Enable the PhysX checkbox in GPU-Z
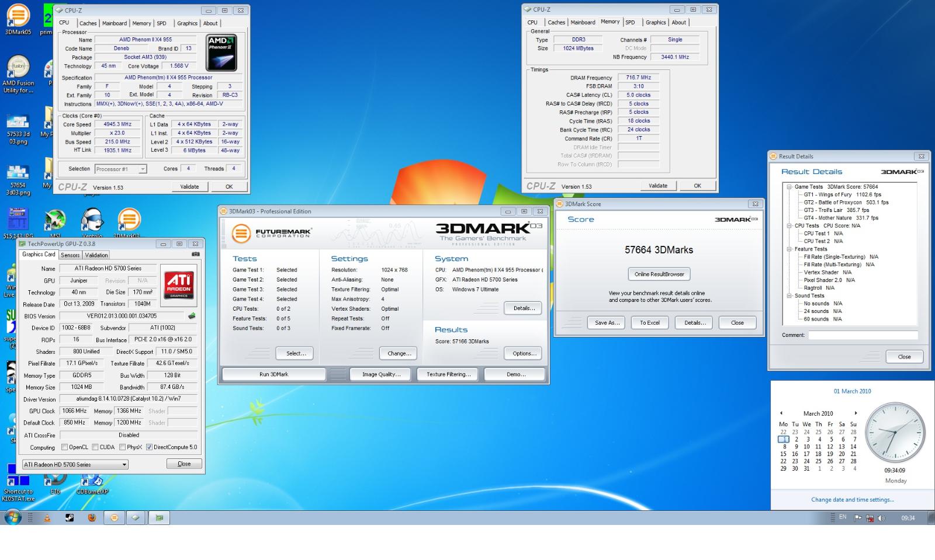This screenshot has width=935, height=560. click(122, 447)
